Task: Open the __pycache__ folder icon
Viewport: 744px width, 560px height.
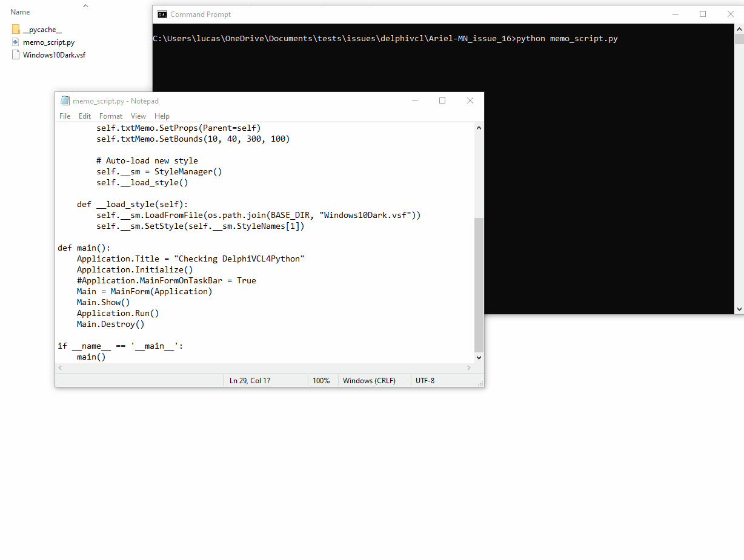Action: [15, 28]
